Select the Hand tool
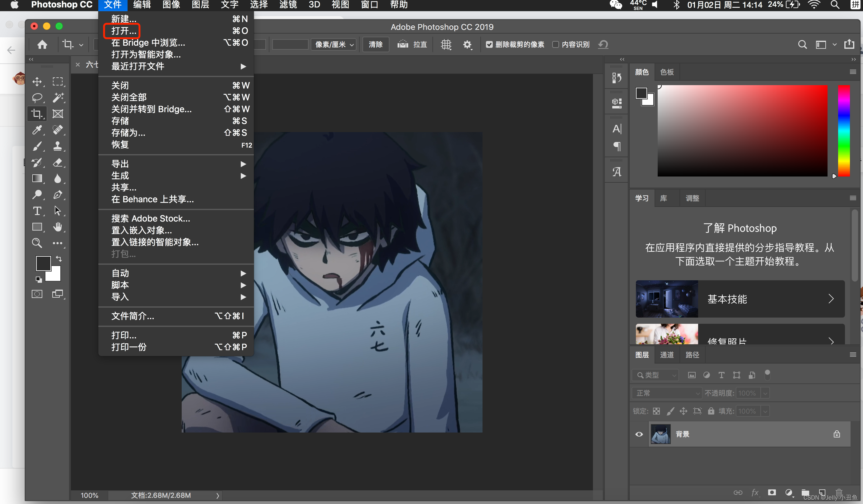Viewport: 863px width, 504px height. click(x=58, y=227)
